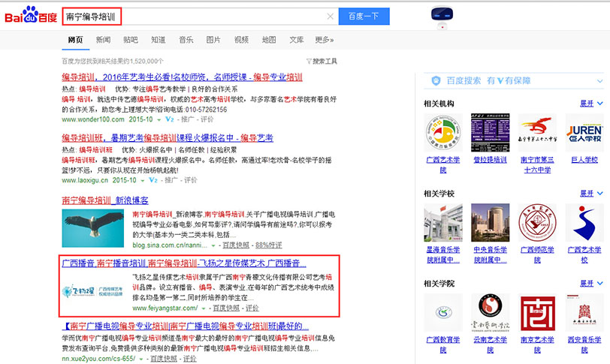Open the 南宁编导培训_新浪博客 result

pos(105,200)
